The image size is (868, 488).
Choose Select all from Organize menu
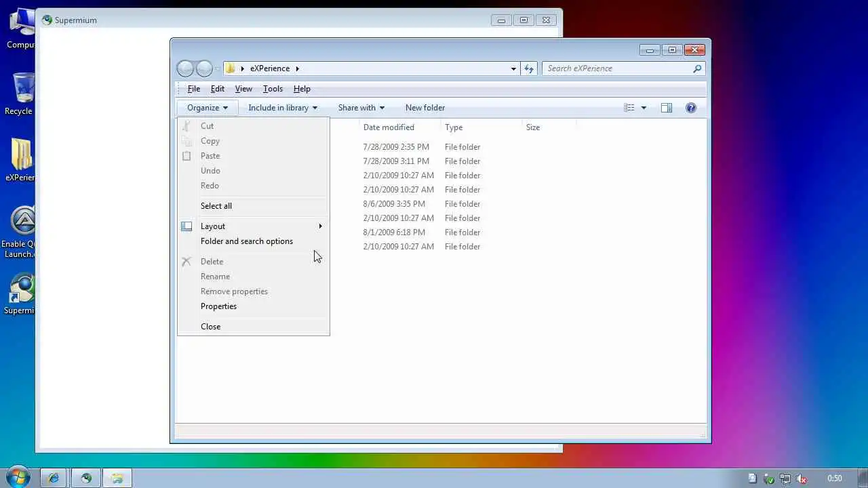[x=253, y=206]
